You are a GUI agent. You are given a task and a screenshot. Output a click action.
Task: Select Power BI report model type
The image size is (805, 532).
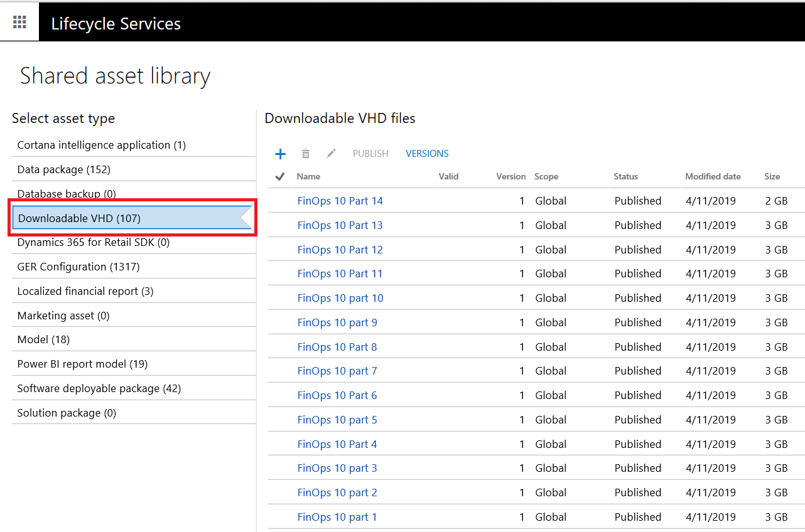(x=82, y=364)
